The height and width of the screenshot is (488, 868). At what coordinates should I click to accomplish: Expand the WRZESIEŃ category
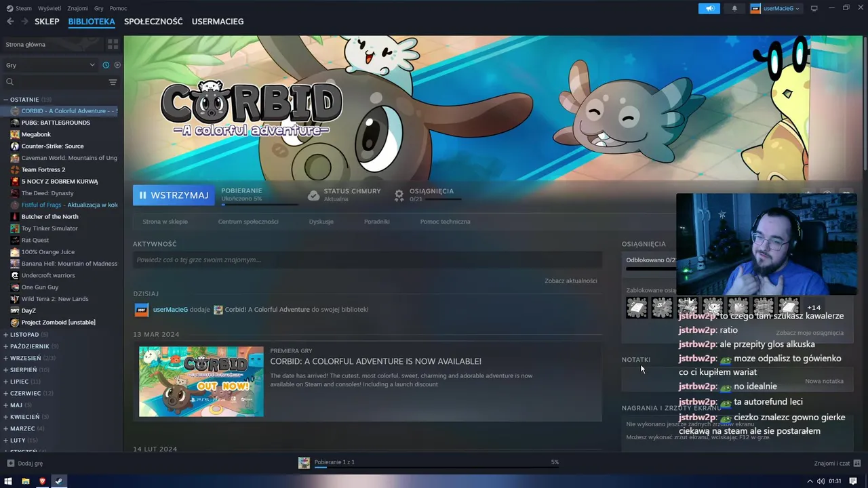(5, 358)
